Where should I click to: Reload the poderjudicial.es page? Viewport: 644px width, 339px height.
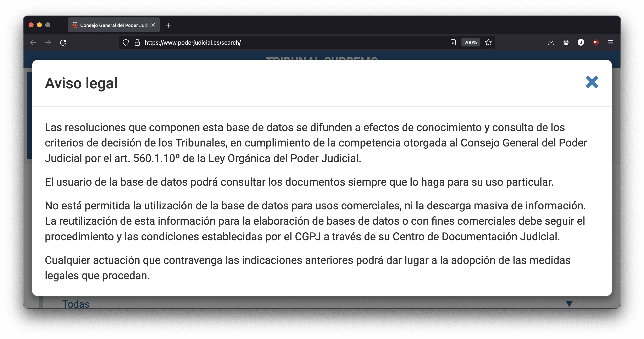tap(63, 43)
